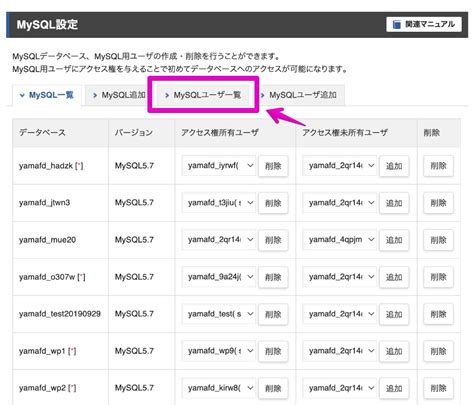474x405 pixels.
Task: Select database name yamafd_wp1
Action: (42, 351)
